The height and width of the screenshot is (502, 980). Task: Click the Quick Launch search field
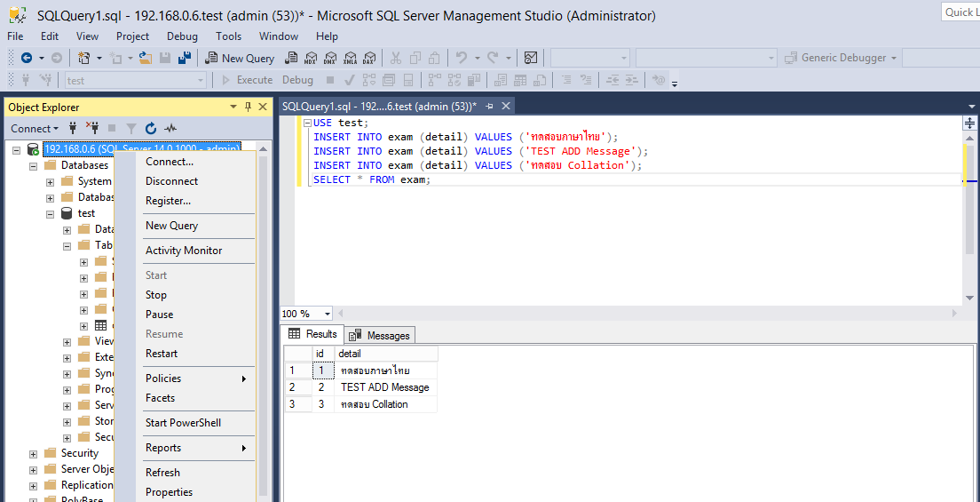[x=960, y=12]
